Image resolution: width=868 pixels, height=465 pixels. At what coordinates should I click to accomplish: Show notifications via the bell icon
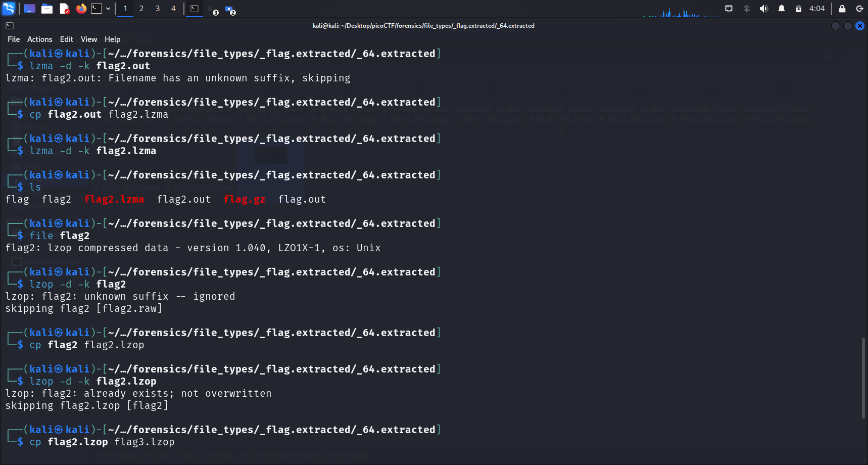click(x=782, y=9)
